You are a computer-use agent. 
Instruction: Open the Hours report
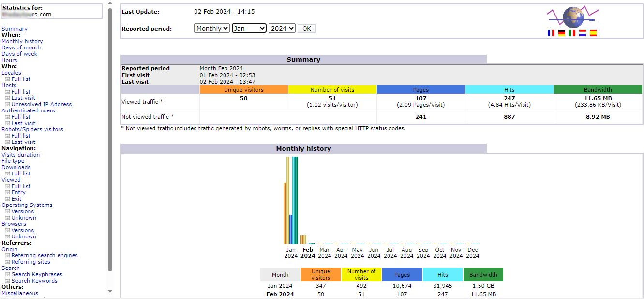[x=9, y=60]
